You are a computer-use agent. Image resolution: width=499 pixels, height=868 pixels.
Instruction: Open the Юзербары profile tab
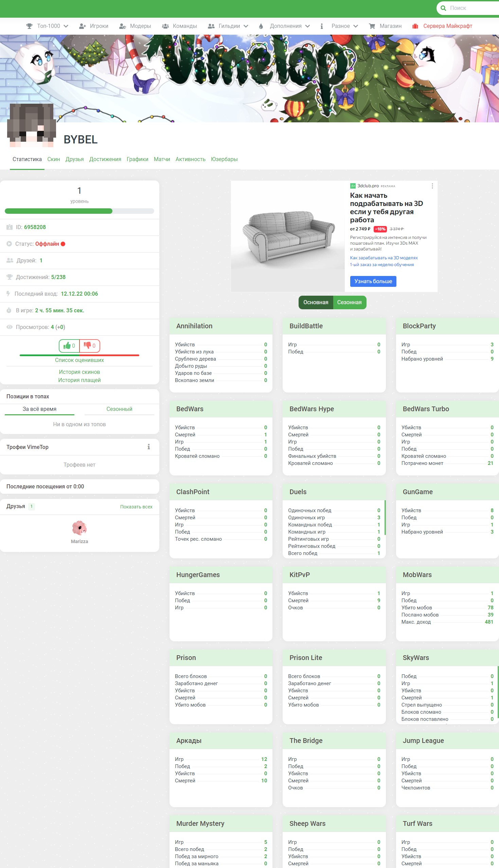(224, 159)
